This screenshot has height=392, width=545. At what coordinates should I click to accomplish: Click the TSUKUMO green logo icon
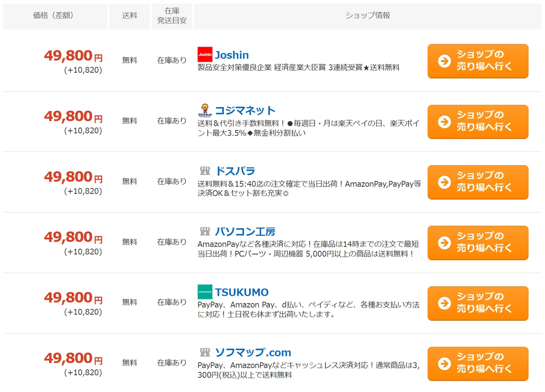pos(205,292)
